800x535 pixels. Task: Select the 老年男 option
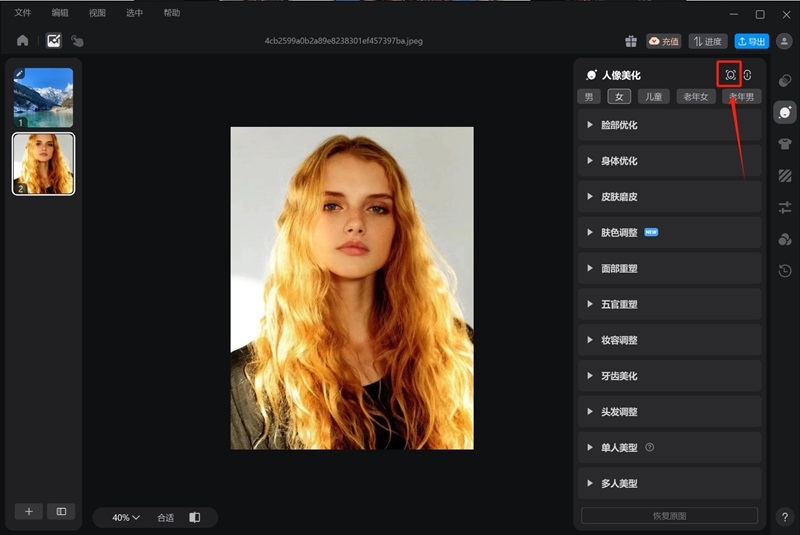point(741,97)
